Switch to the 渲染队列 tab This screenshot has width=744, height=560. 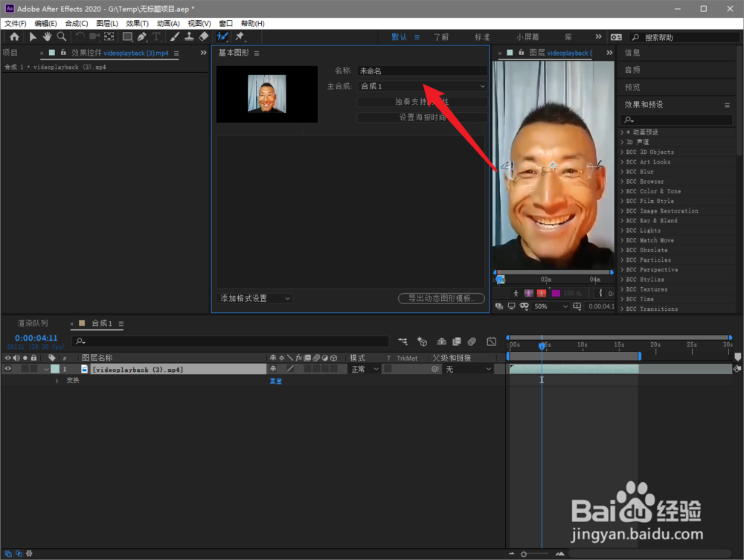[x=33, y=324]
